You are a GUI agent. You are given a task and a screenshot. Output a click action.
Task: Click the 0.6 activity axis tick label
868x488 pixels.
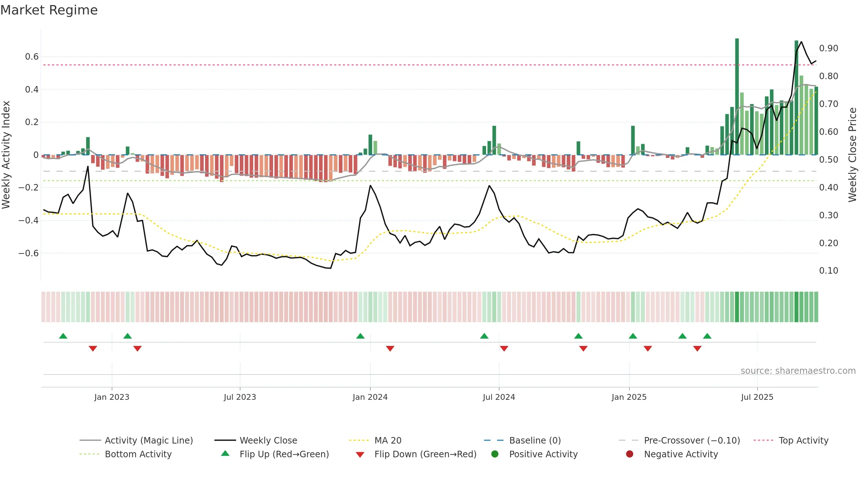pyautogui.click(x=32, y=56)
